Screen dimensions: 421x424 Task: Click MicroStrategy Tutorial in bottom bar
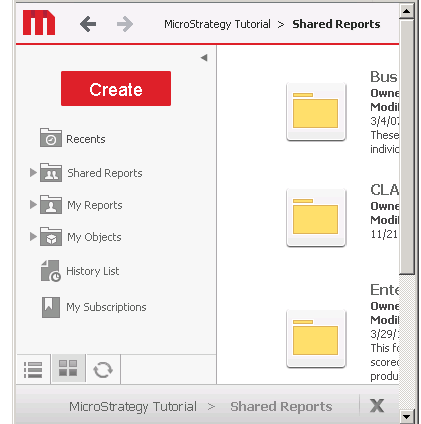[x=133, y=407]
